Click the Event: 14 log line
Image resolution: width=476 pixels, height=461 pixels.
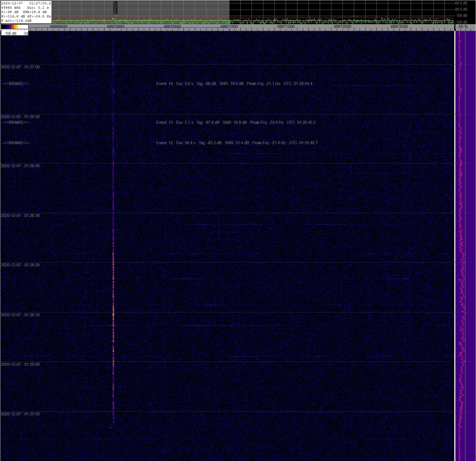(x=234, y=83)
